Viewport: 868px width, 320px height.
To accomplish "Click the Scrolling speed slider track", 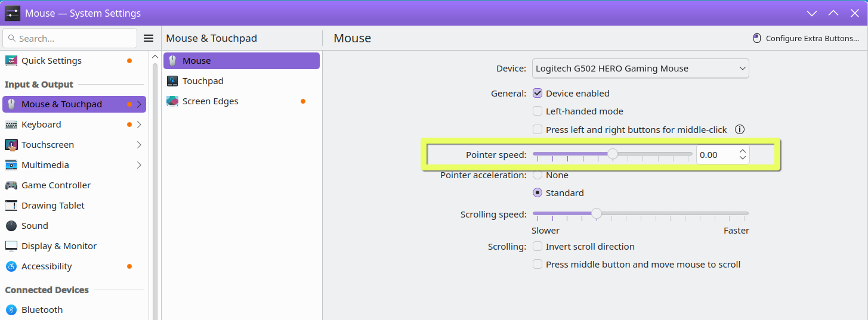I will 640,213.
